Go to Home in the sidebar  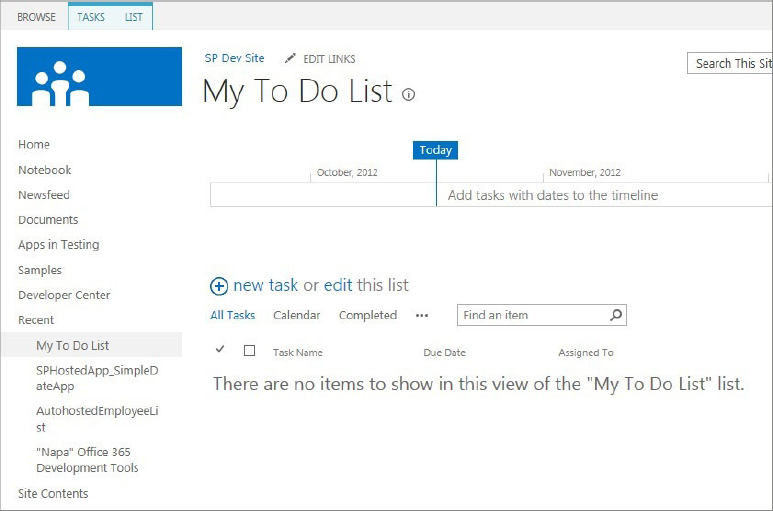pyautogui.click(x=34, y=144)
